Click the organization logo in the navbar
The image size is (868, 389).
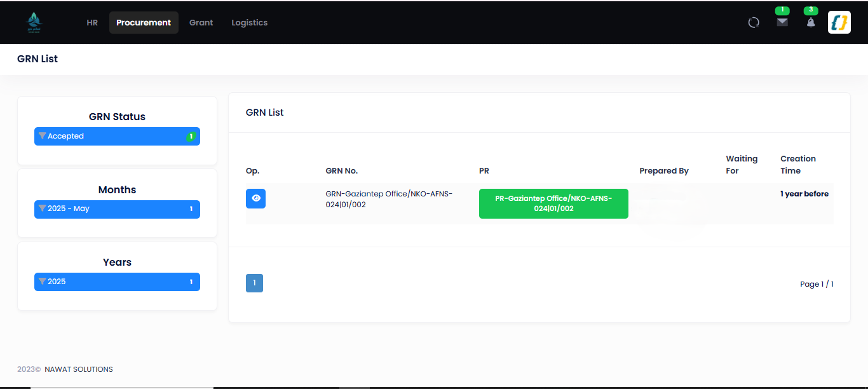34,23
